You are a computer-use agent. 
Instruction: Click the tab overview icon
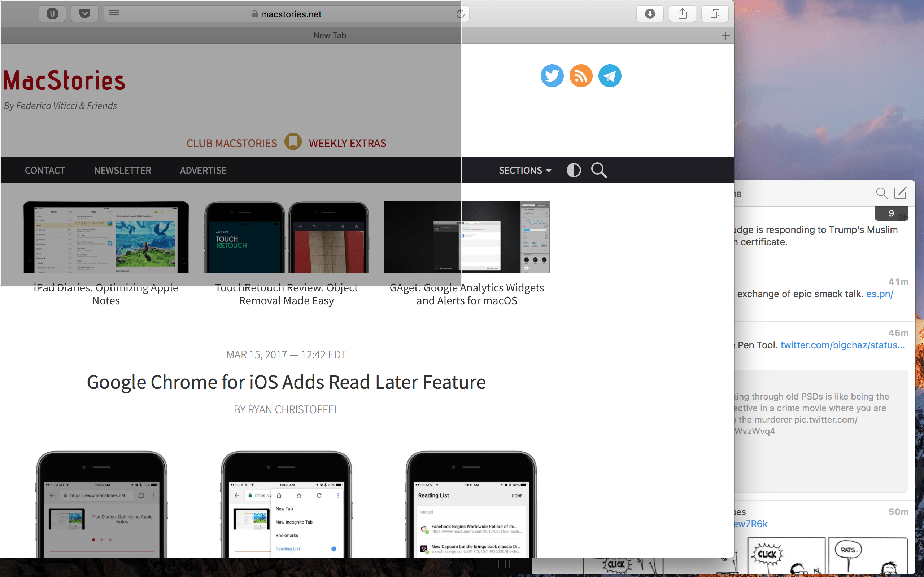(x=715, y=13)
